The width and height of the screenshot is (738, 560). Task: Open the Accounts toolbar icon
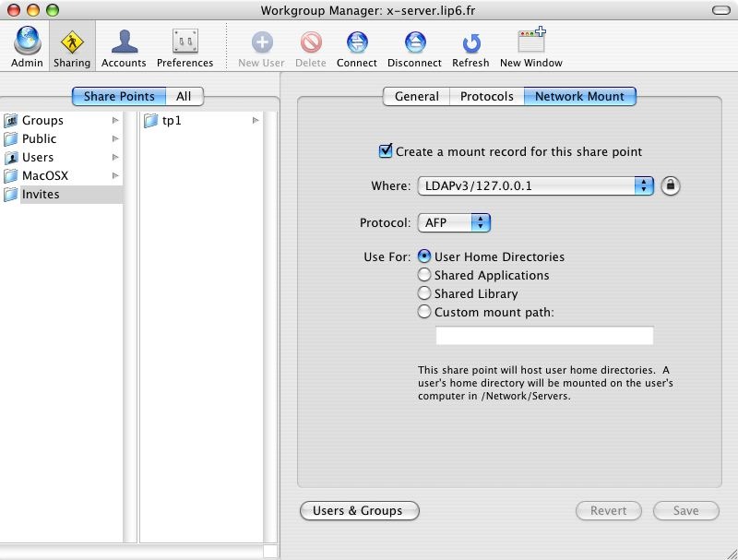[124, 43]
